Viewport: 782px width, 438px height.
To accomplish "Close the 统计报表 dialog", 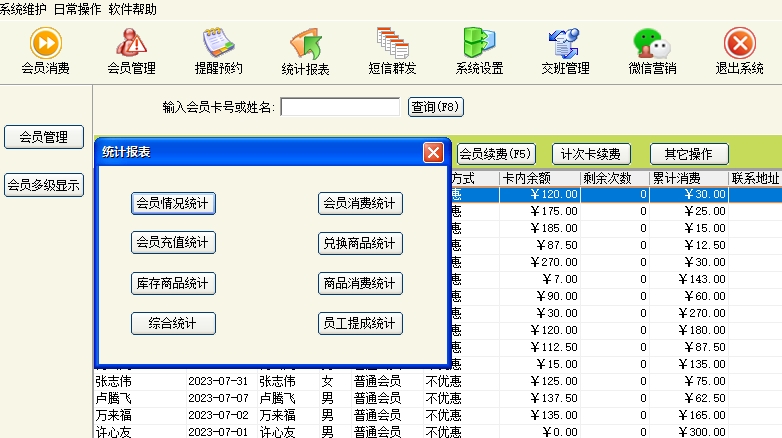I will pyautogui.click(x=433, y=152).
